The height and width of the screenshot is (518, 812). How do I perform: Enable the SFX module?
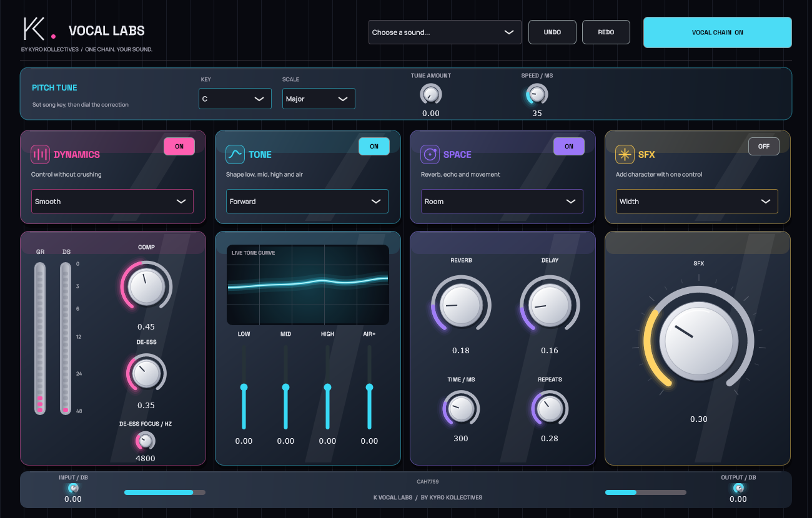[x=764, y=147]
